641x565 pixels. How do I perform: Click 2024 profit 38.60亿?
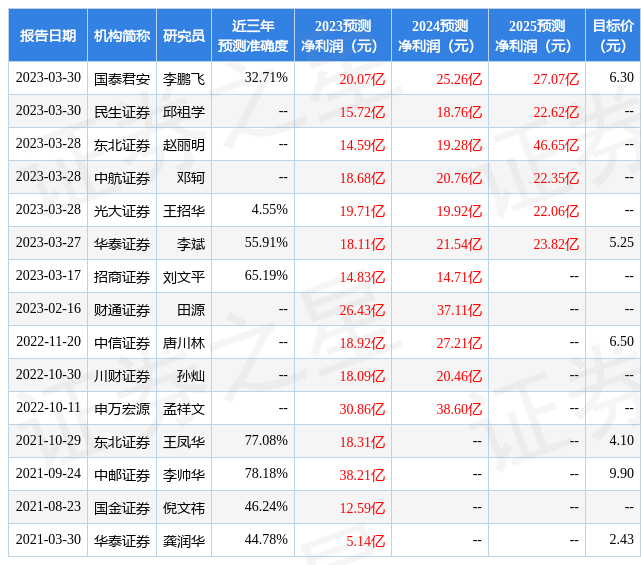[x=459, y=409]
